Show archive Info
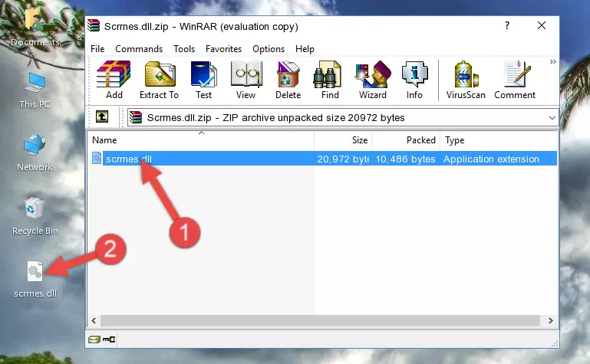 pyautogui.click(x=414, y=80)
